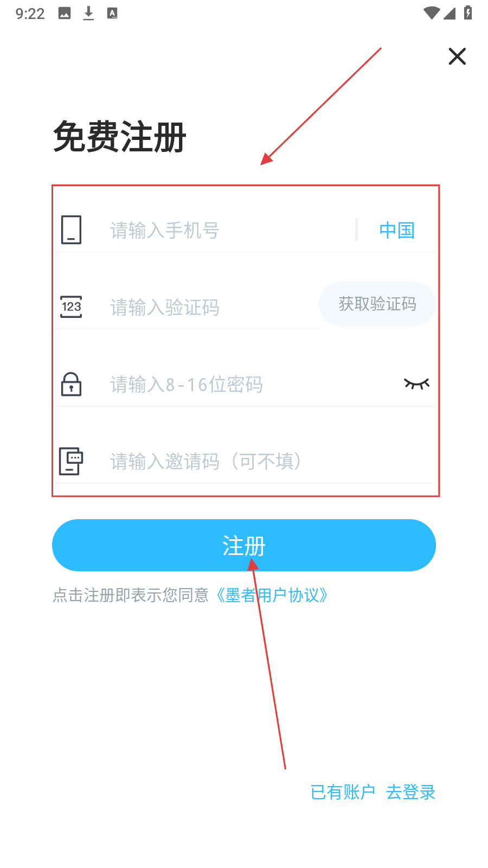Tap the 去登录 link

point(411,792)
